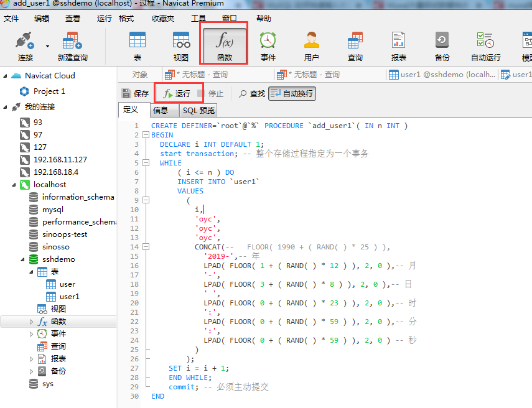Fold the WHILE code block on line 5

146,163
